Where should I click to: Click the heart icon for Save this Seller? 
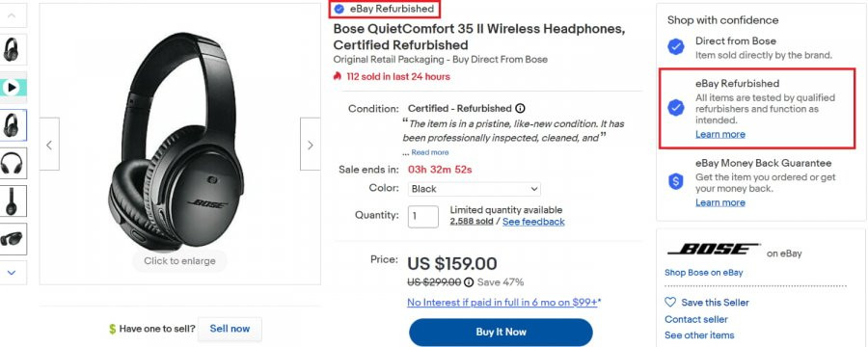pyautogui.click(x=670, y=302)
